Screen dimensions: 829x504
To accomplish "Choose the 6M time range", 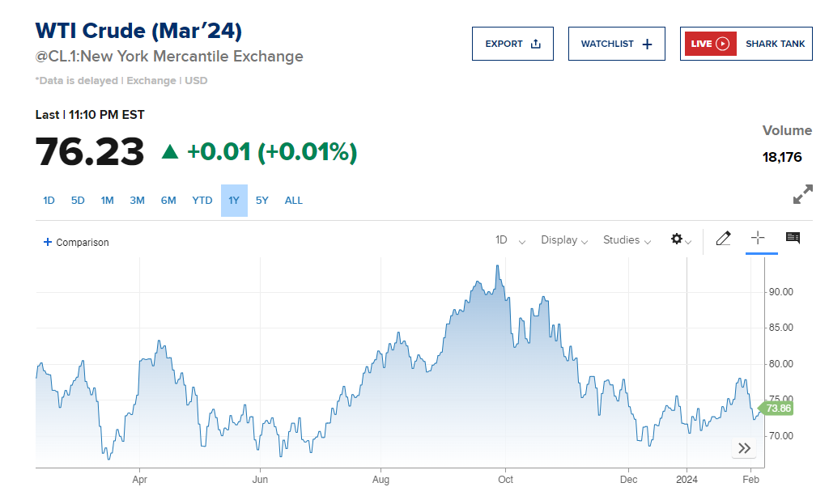I will (x=168, y=201).
